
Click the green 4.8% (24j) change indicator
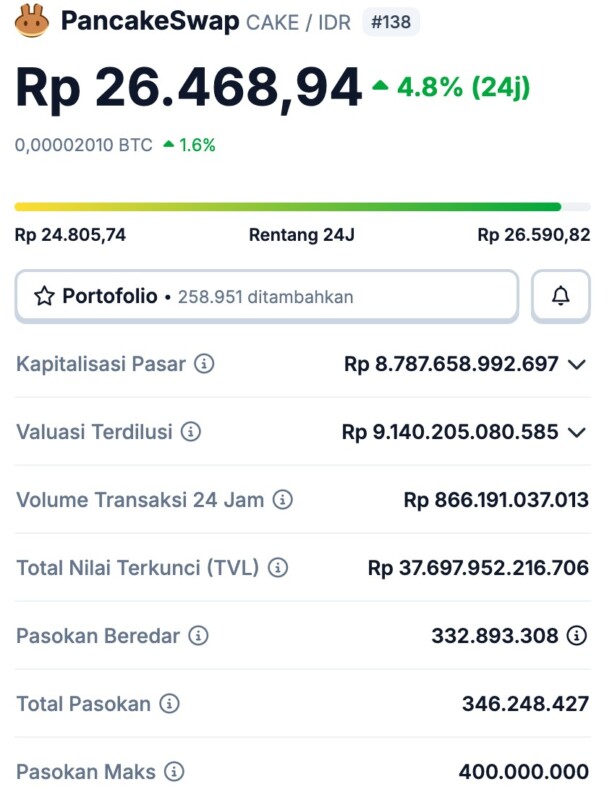coord(451,88)
